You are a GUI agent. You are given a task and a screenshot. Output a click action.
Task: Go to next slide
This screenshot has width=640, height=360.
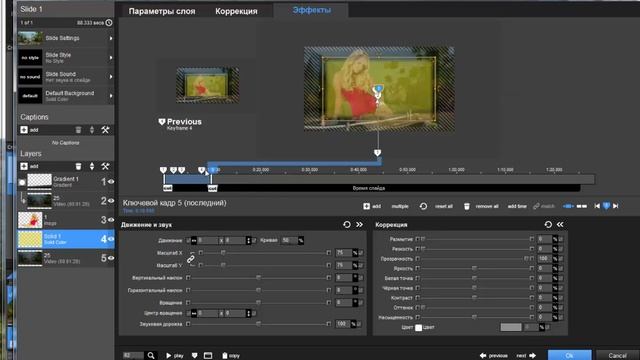pos(526,356)
